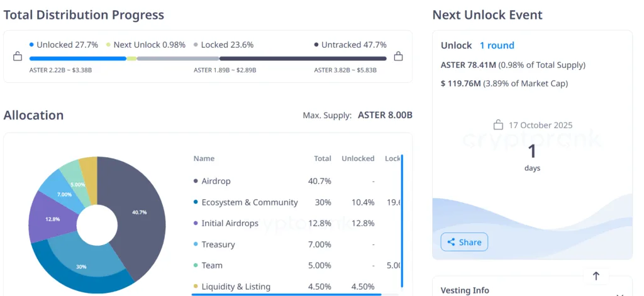This screenshot has height=296, width=644.
Task: Click the '17 October 2025' date
Action: [540, 125]
